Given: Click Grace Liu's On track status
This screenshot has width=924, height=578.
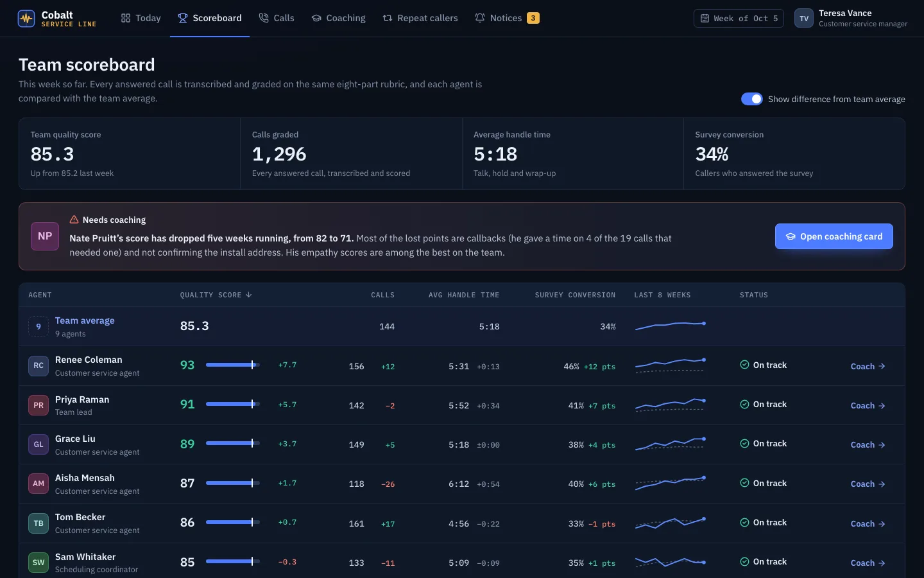Looking at the screenshot, I should [x=763, y=443].
